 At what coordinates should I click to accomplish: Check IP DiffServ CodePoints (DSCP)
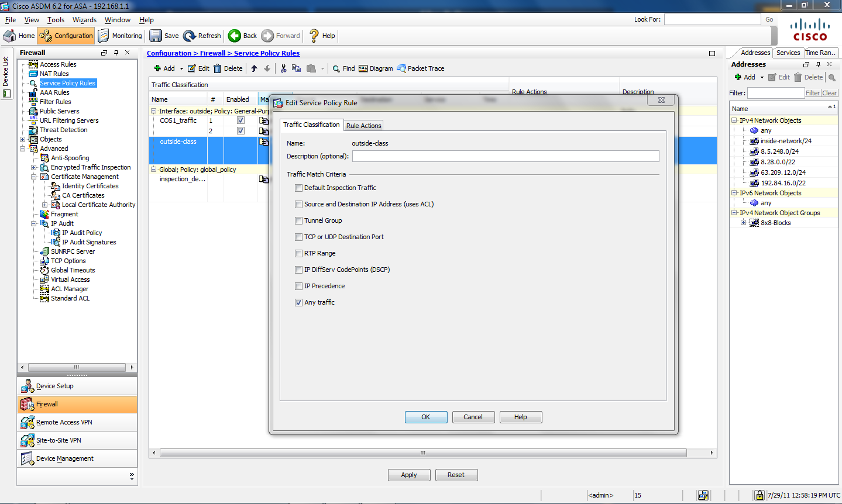(298, 270)
